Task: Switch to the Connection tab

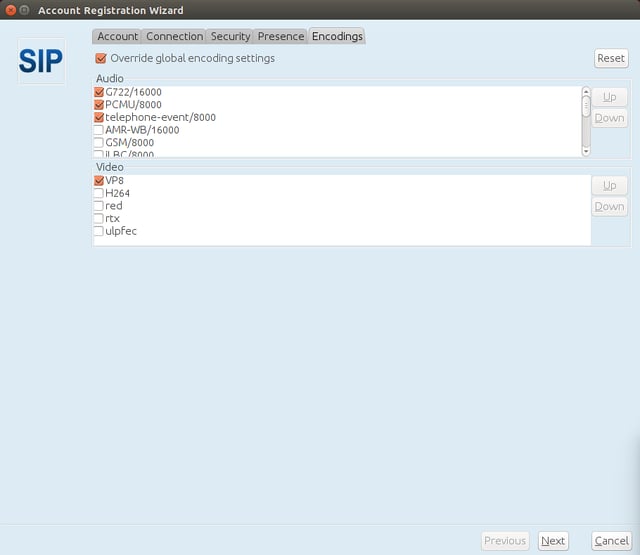Action: (x=174, y=36)
